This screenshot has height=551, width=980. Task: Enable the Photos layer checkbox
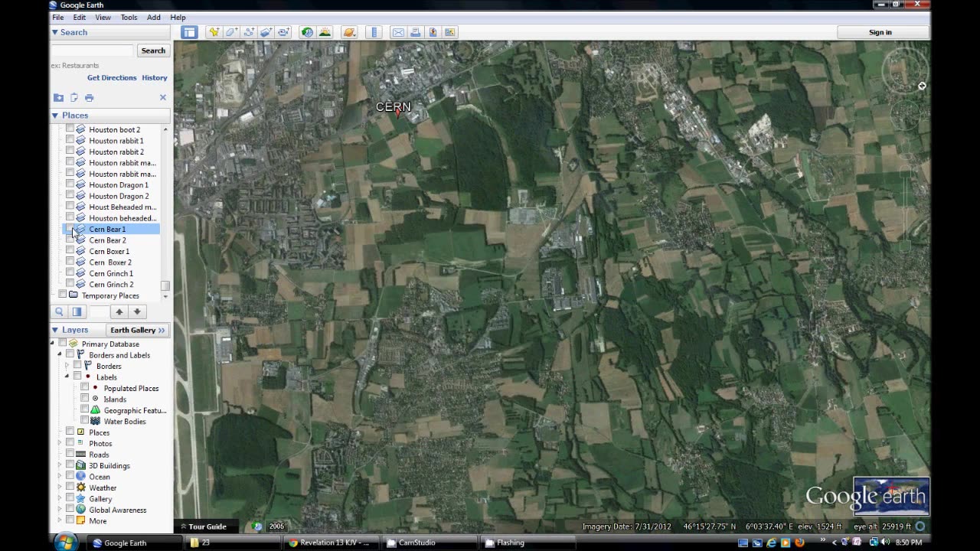coord(70,443)
